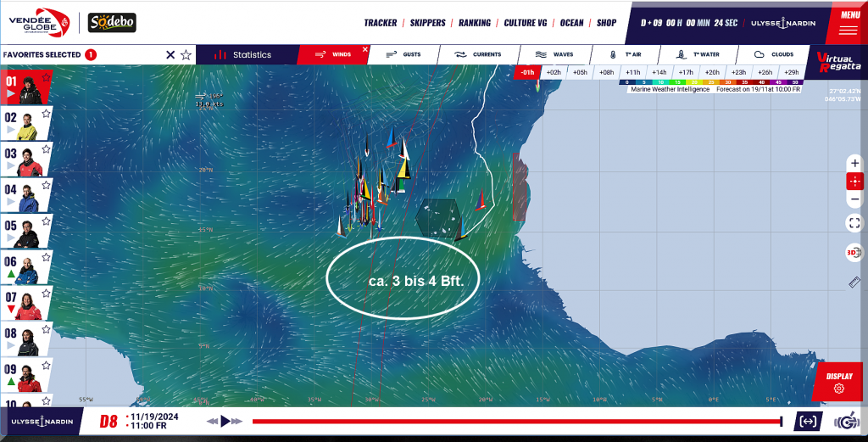
Task: Zoom in on the race map
Action: click(x=854, y=163)
